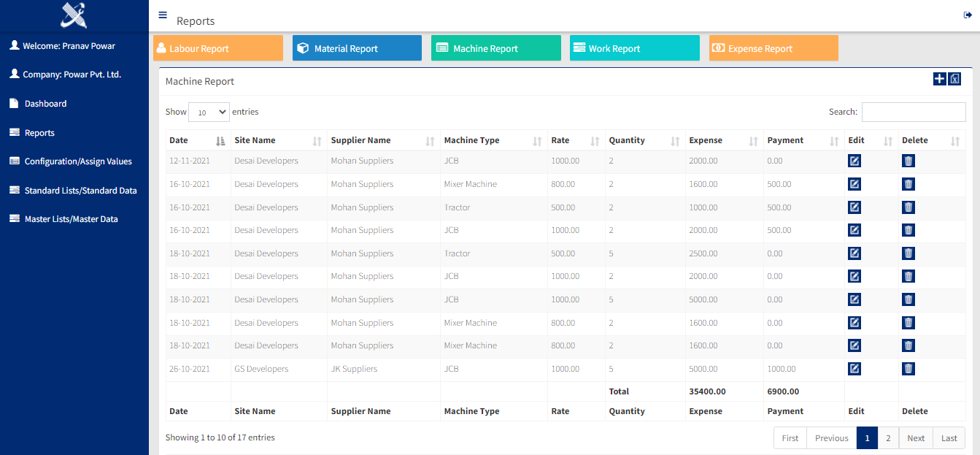
Task: Click the total expense value 35400.00
Action: tap(707, 391)
